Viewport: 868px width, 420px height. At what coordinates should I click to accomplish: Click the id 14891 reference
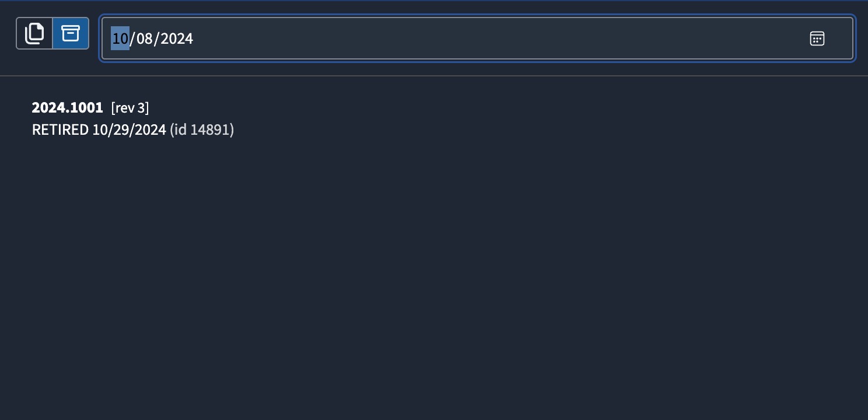tap(202, 129)
